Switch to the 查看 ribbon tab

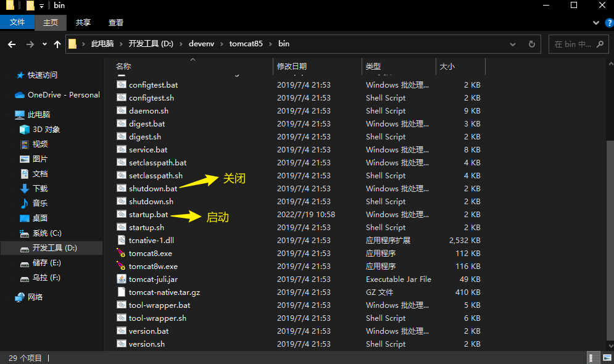(x=116, y=23)
